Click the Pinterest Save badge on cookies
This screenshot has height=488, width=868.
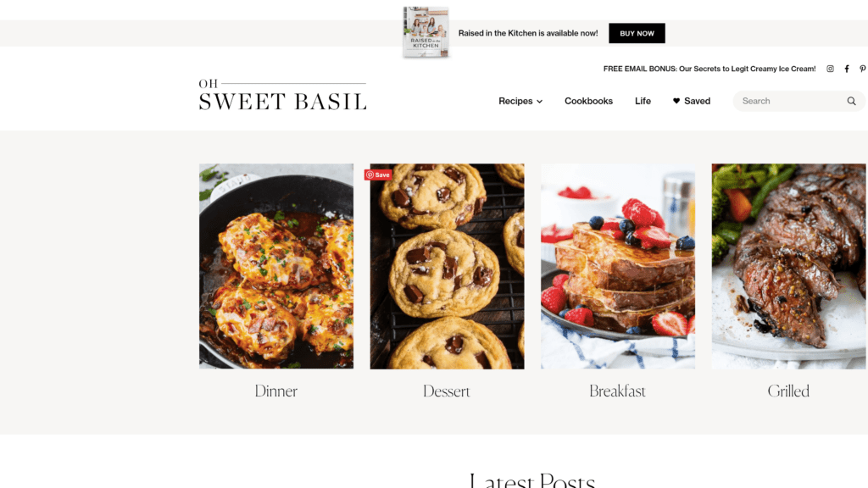[x=378, y=175]
